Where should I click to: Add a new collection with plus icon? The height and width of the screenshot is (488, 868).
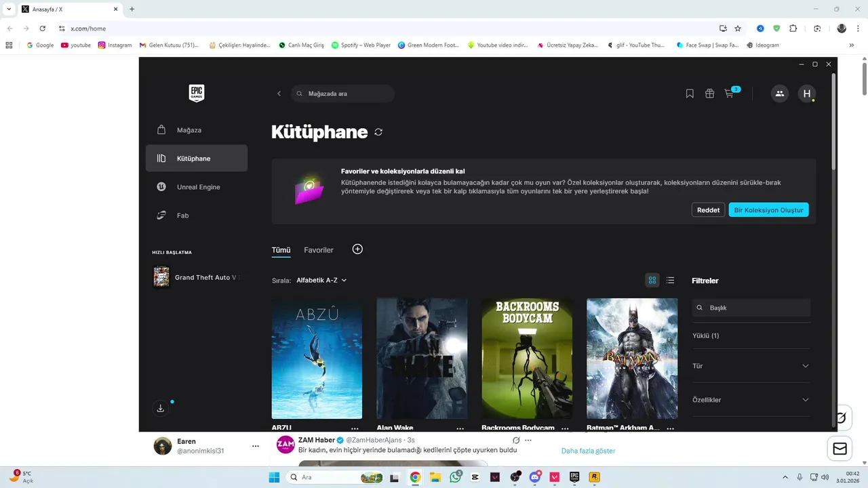[358, 249]
